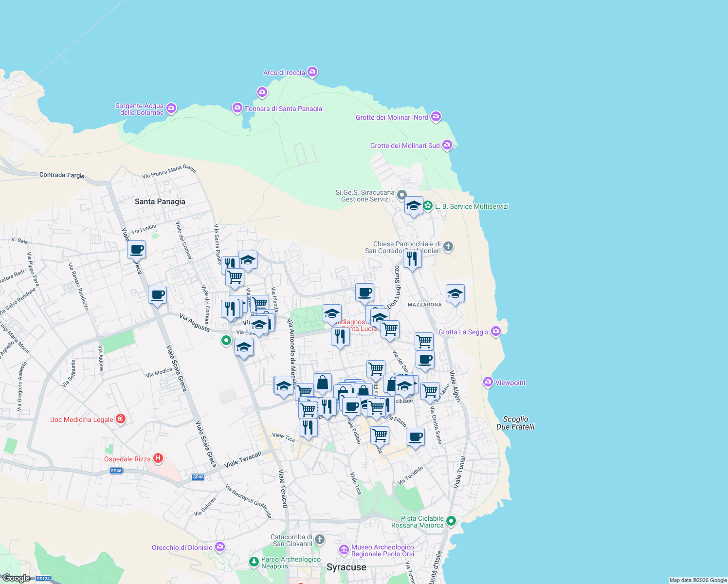Select restaurant marker below Chiesa San Corrado
The image size is (728, 584).
pos(412,260)
